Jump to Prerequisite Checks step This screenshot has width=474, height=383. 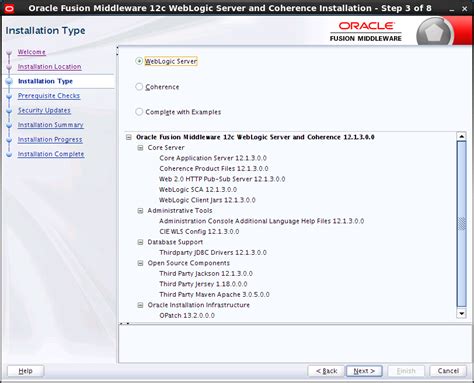click(49, 96)
